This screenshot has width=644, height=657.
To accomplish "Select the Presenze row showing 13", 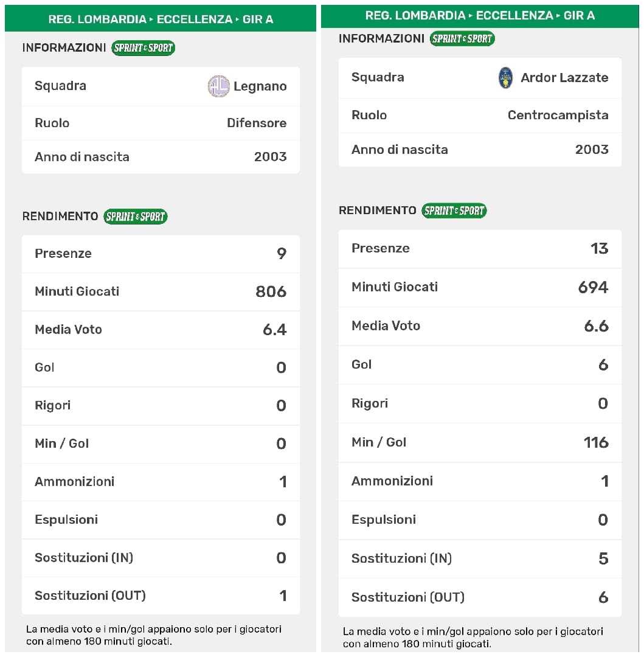I will tap(480, 248).
